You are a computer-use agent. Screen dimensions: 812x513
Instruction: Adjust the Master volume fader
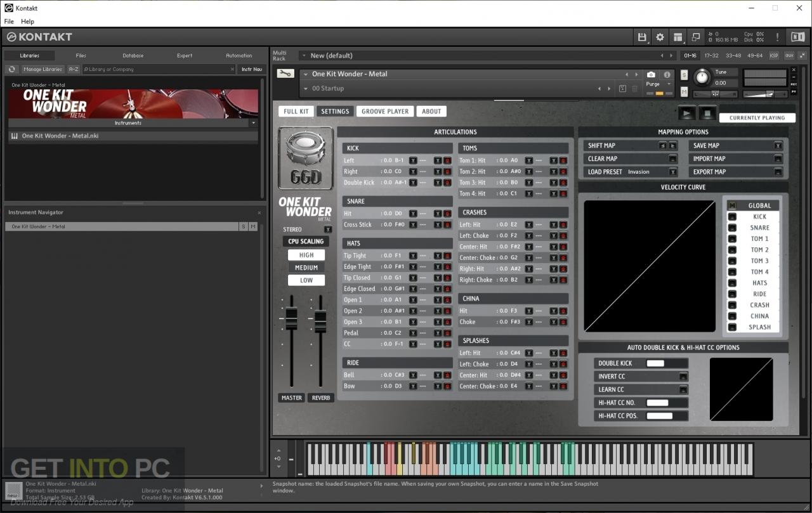pyautogui.click(x=292, y=318)
